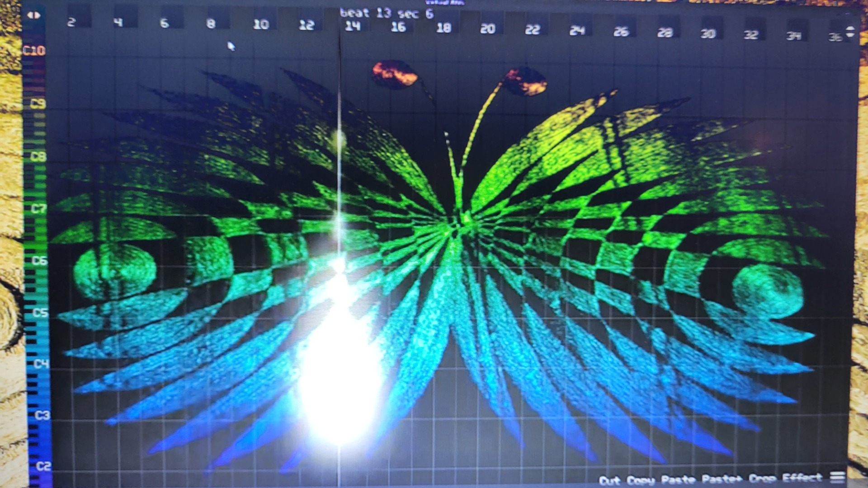Viewport: 868px width, 488px height.
Task: Click the C8 pitch label
Action: (x=38, y=157)
